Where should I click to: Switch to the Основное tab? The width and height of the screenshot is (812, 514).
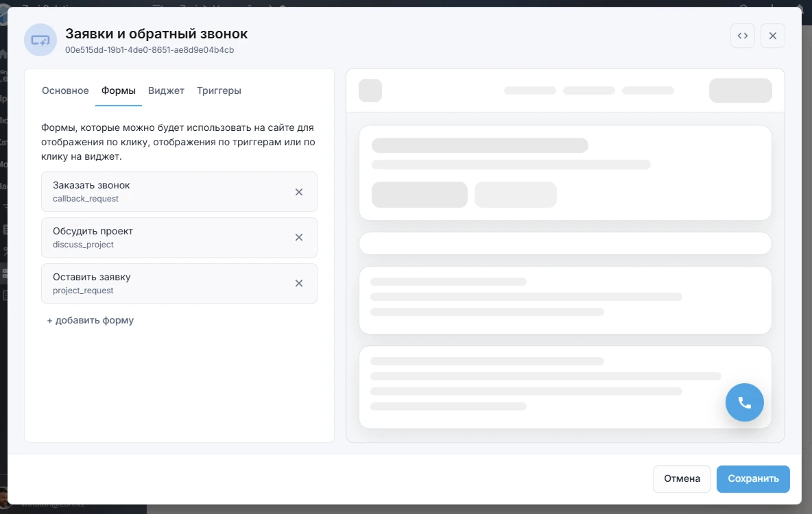pyautogui.click(x=65, y=90)
